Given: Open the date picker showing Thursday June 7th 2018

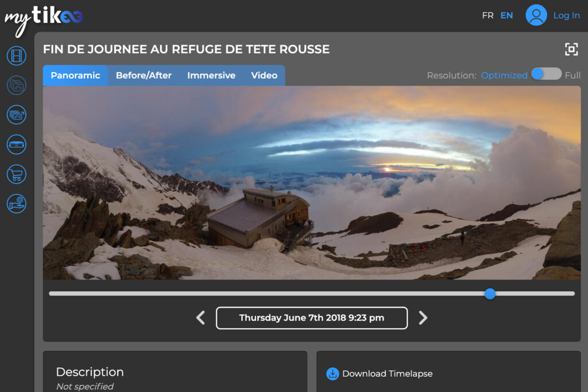Looking at the screenshot, I should tap(312, 318).
